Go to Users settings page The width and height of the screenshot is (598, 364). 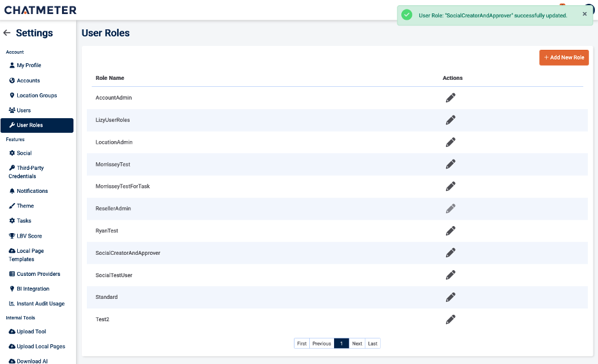coord(24,110)
